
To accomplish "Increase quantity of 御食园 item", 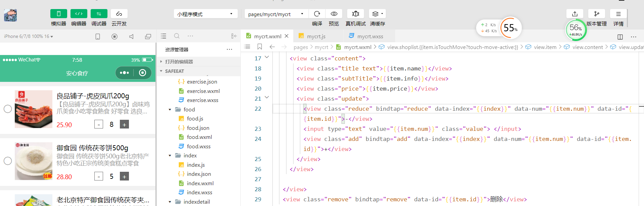I will point(124,176).
